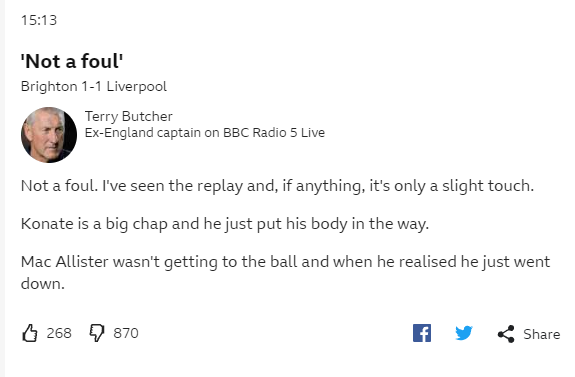Click the Liverpool team name

click(136, 87)
